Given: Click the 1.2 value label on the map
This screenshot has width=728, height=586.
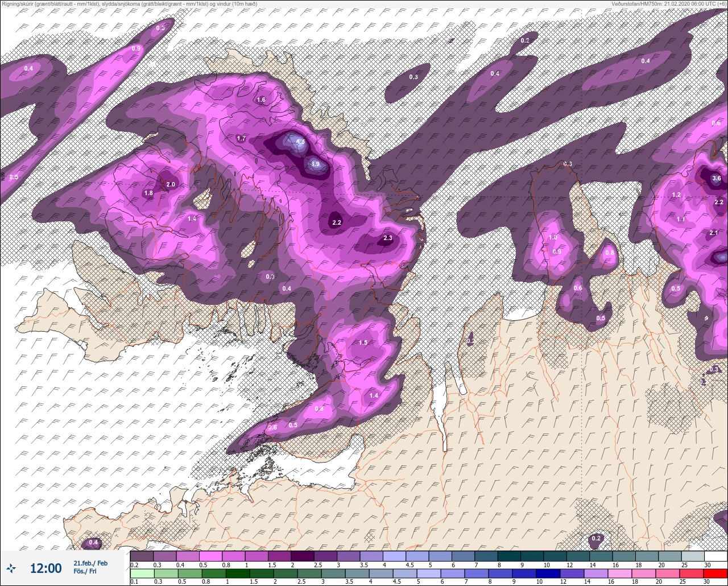Looking at the screenshot, I should [x=676, y=195].
